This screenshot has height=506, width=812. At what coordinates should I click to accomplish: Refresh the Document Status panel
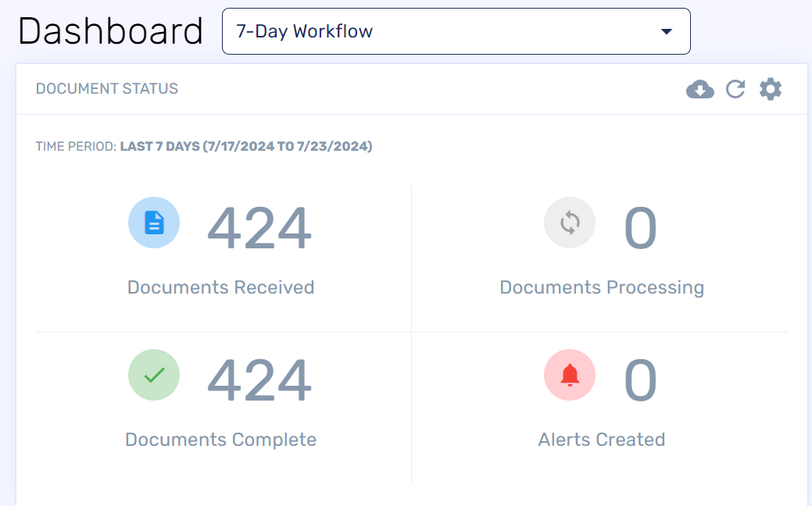pos(735,89)
